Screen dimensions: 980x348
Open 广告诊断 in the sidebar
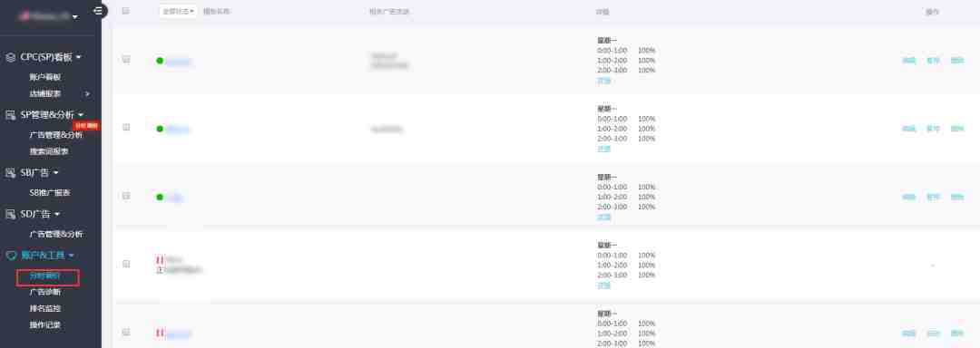click(x=45, y=292)
